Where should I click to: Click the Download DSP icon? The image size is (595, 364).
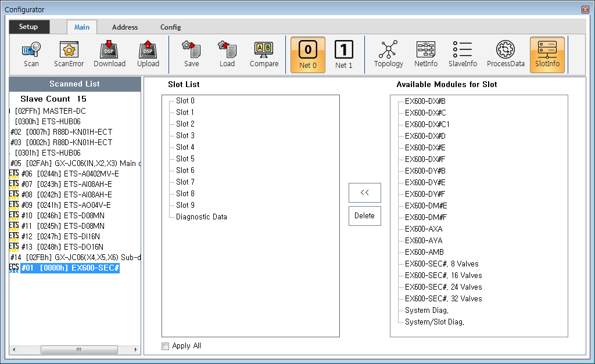pos(109,55)
